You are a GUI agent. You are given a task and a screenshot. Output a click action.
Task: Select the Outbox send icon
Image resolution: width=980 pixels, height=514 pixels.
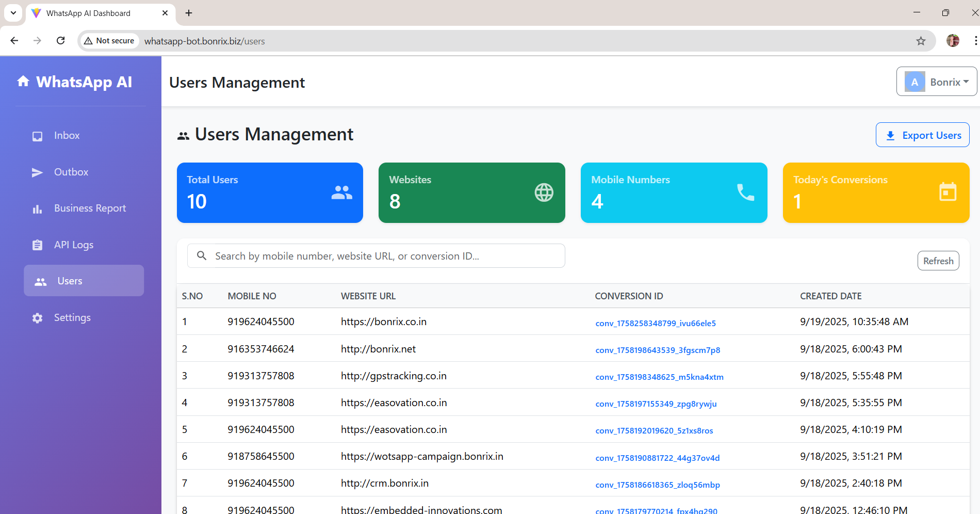point(37,172)
